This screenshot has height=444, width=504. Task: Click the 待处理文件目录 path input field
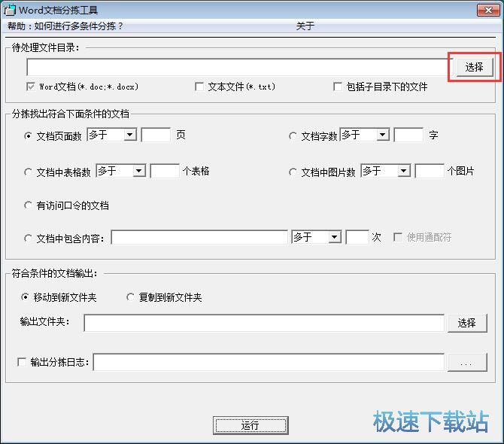tap(238, 67)
